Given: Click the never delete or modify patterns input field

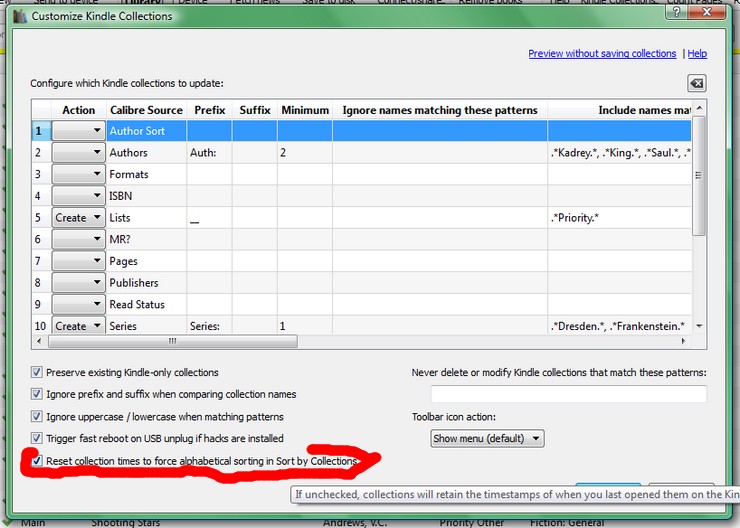Looking at the screenshot, I should coord(569,394).
